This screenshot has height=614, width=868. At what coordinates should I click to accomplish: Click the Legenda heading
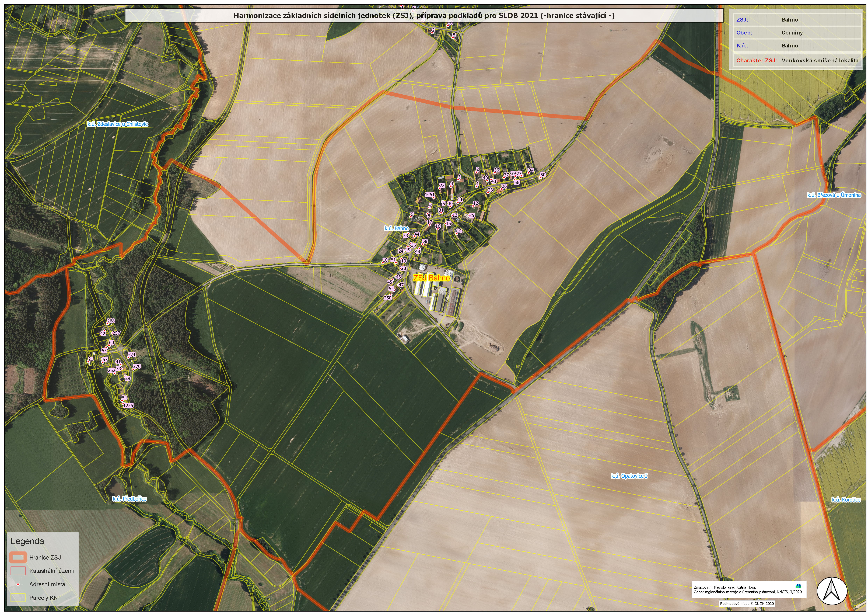point(28,541)
